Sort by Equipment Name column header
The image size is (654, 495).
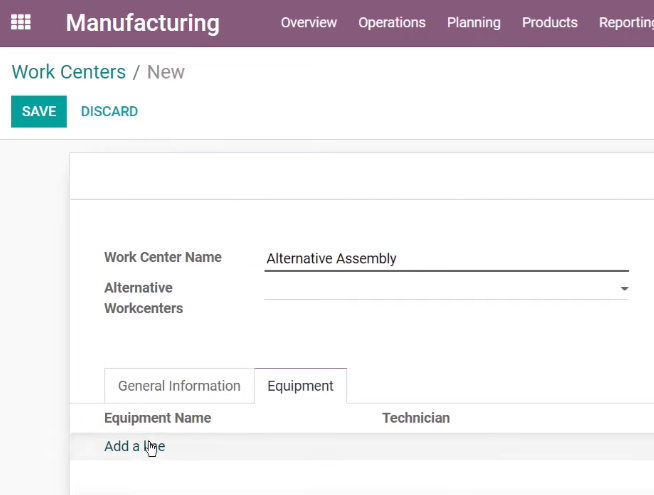(158, 418)
